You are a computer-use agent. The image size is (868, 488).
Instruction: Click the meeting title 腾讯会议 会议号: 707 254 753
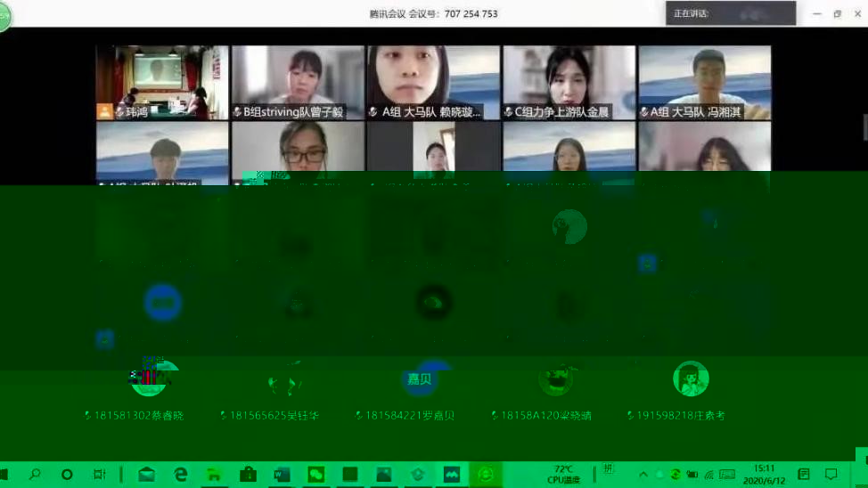click(433, 14)
